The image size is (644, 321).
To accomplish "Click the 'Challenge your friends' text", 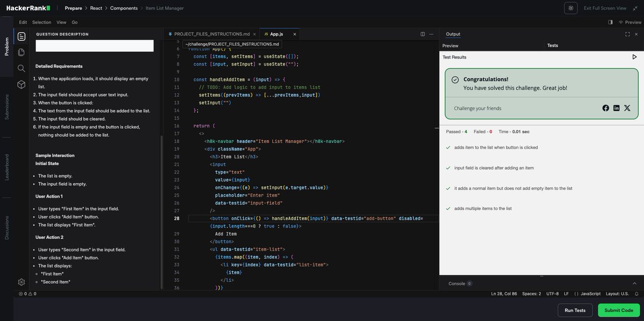I will click(x=478, y=108).
